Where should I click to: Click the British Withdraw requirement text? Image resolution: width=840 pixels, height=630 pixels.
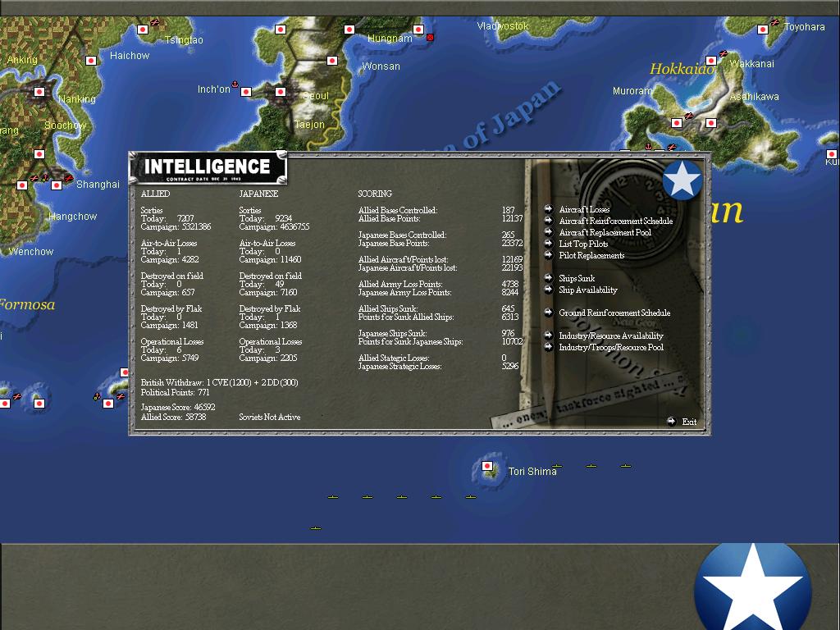[x=219, y=382]
